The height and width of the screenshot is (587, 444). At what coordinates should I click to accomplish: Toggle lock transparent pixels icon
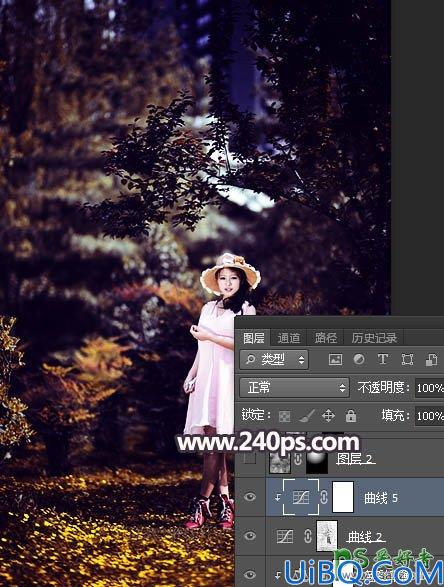coord(285,416)
